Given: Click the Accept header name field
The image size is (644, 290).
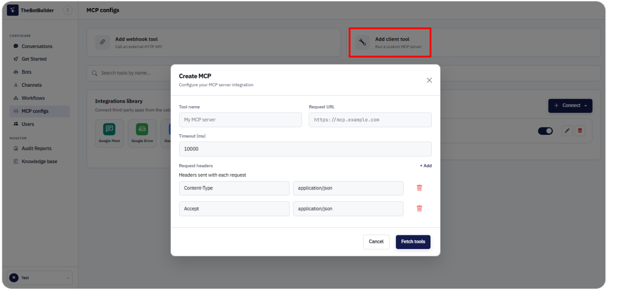Looking at the screenshot, I should (234, 209).
